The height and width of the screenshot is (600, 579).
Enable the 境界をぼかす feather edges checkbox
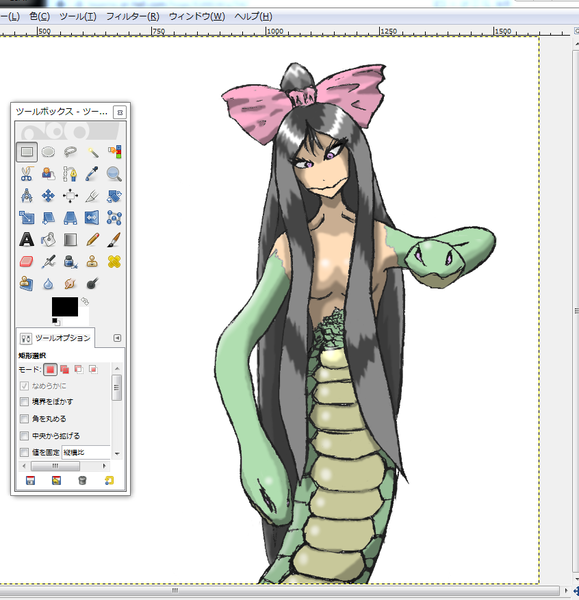24,401
